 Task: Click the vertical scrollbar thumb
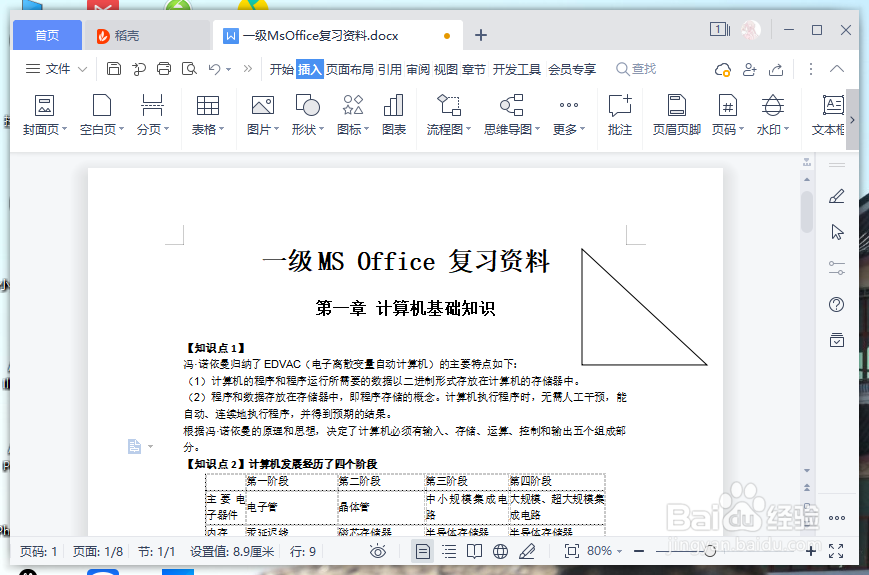[807, 212]
